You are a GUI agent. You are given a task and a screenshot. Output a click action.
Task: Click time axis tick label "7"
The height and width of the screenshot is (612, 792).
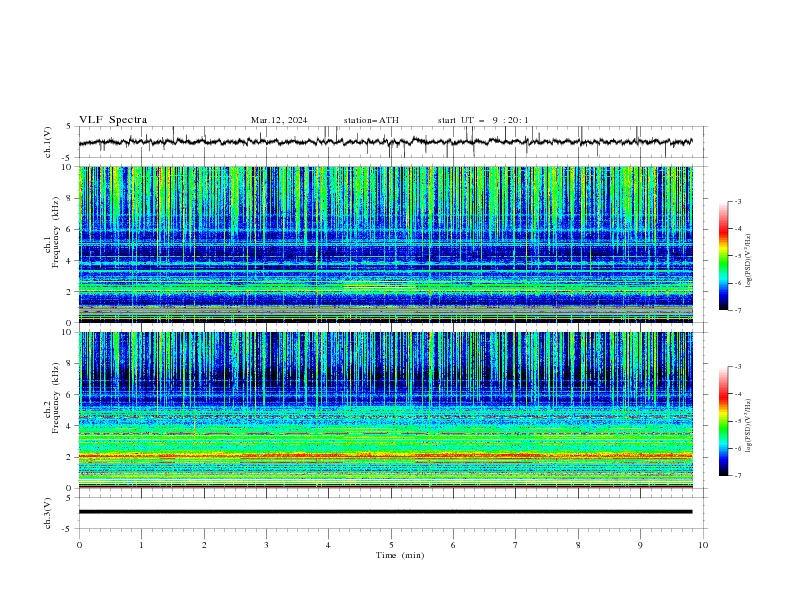(x=516, y=545)
